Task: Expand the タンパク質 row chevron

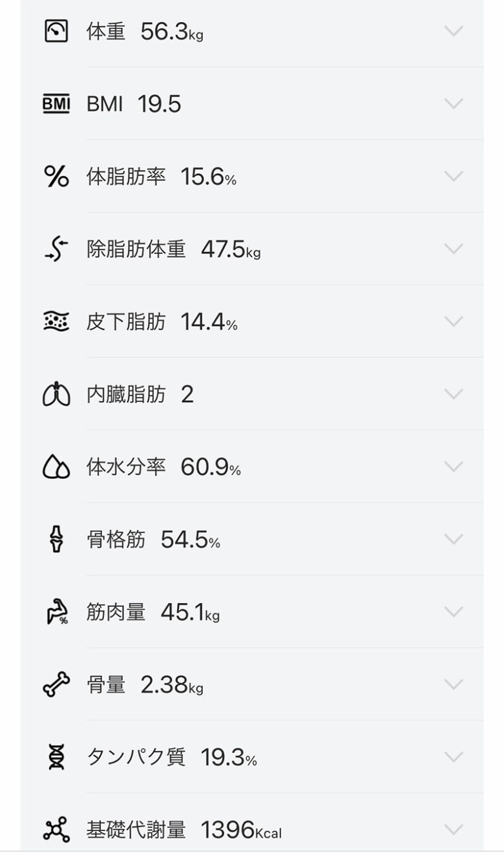Action: click(x=454, y=757)
